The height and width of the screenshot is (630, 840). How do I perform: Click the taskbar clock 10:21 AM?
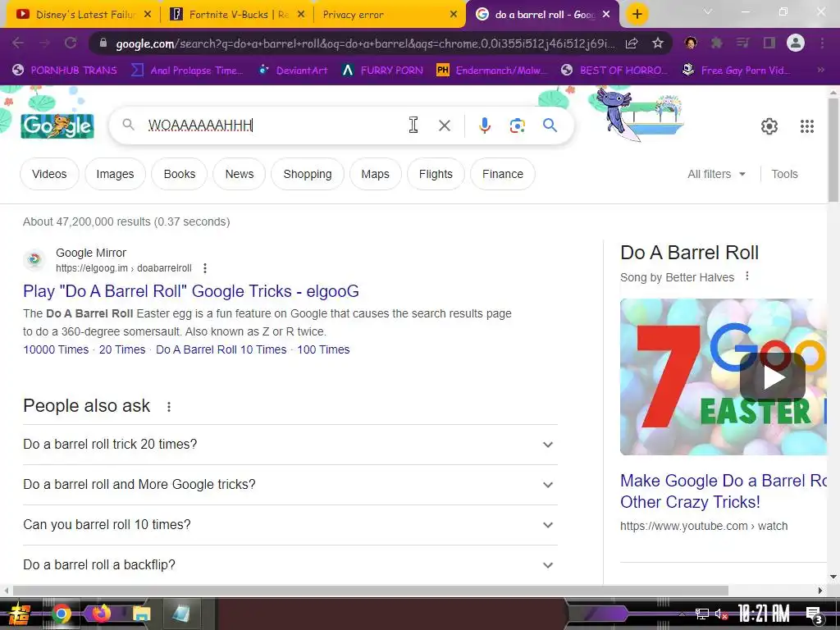(764, 614)
